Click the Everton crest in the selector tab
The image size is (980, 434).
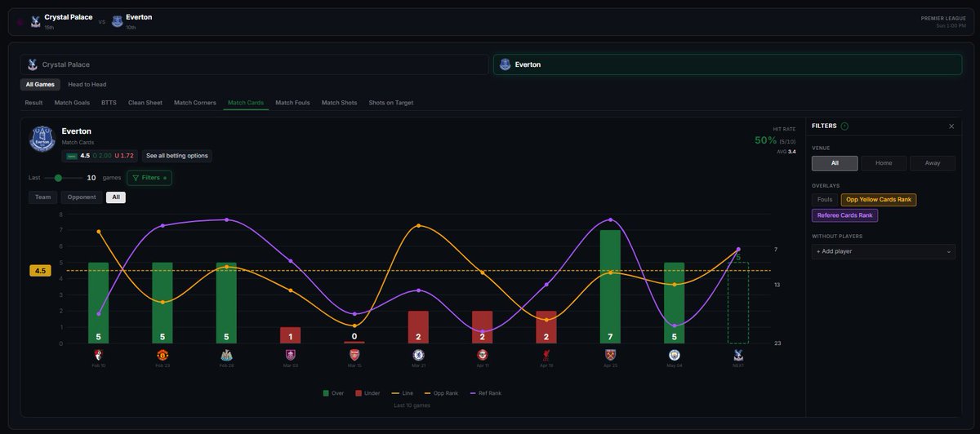[x=506, y=64]
